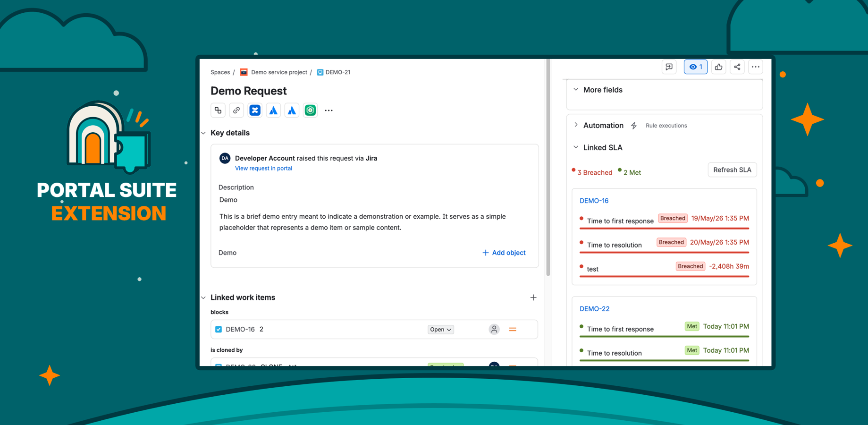Click the Demo object field label
Image resolution: width=868 pixels, height=425 pixels.
228,253
